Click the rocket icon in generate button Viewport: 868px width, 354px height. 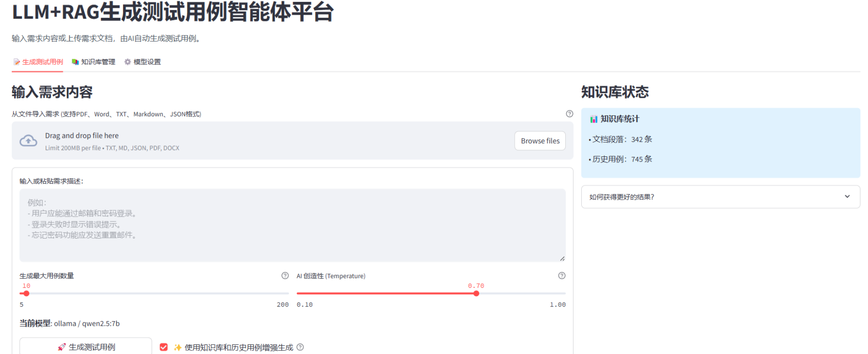tap(62, 347)
